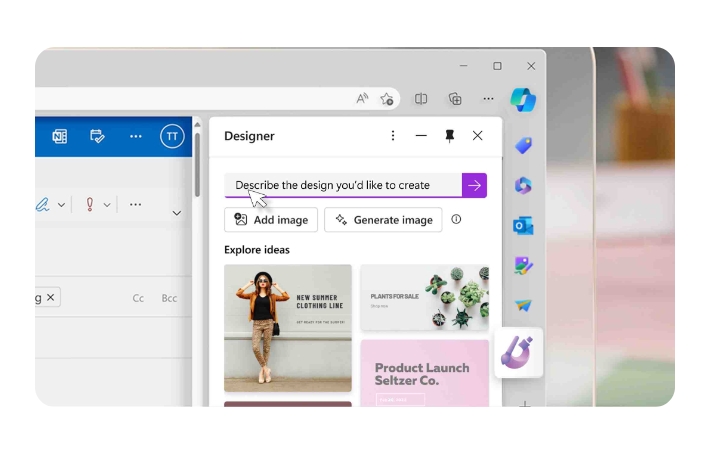This screenshot has height=466, width=710.
Task: Click the Generate image button
Action: [383, 220]
